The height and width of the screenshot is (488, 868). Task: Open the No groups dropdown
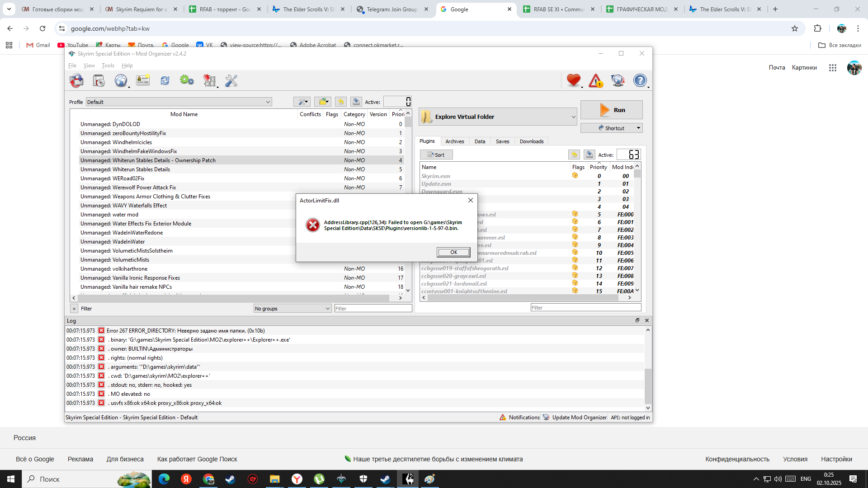tap(292, 309)
